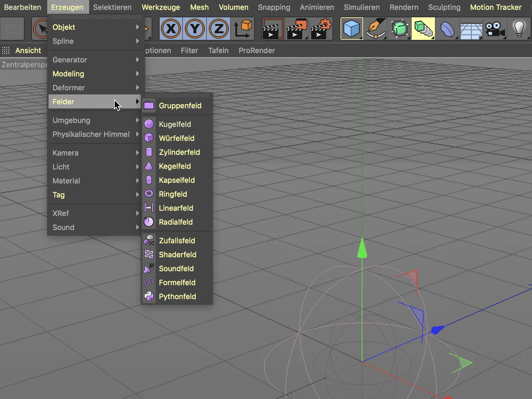Open the viewport Filter menu
The height and width of the screenshot is (399, 532).
(190, 51)
